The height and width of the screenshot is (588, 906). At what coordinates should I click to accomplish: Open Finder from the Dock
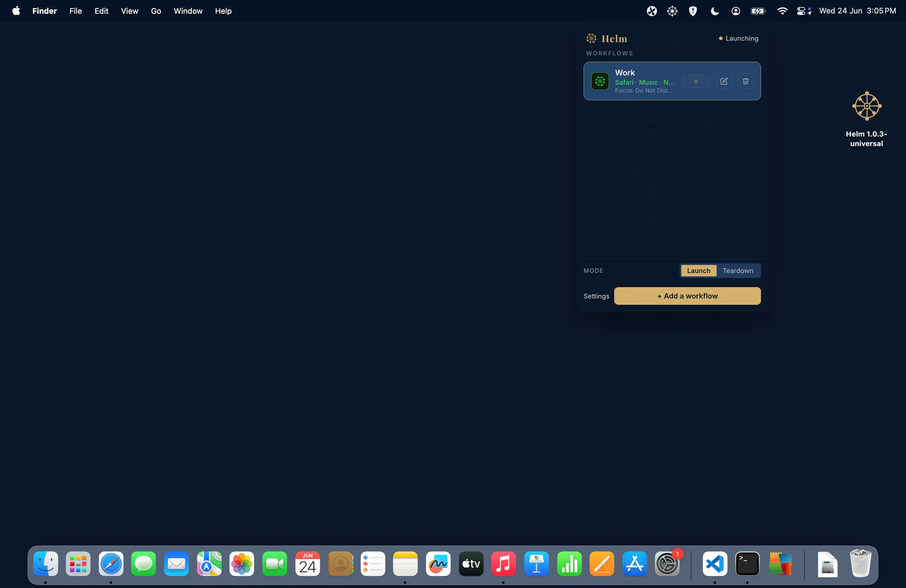(46, 563)
